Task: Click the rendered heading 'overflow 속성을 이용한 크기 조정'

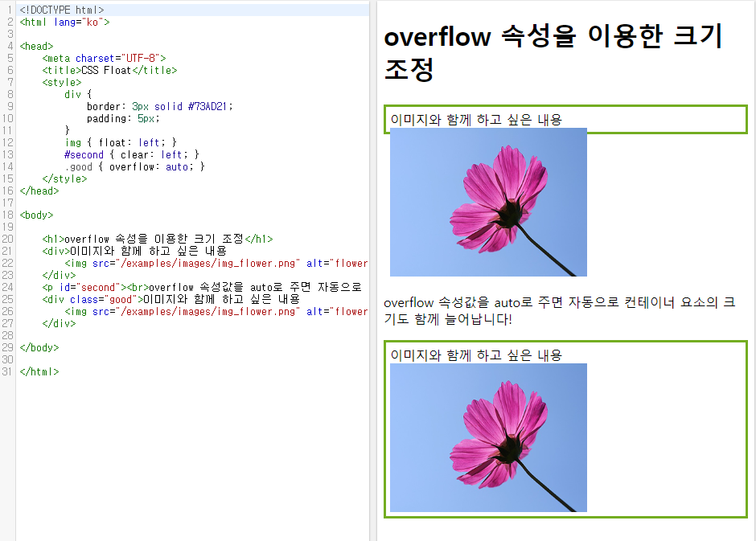Action: pos(553,52)
